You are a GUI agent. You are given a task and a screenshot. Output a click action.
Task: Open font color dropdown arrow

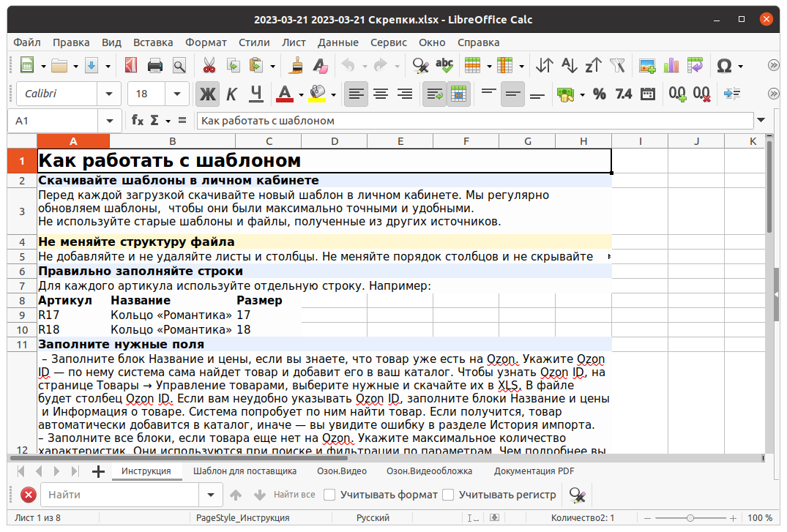[301, 94]
